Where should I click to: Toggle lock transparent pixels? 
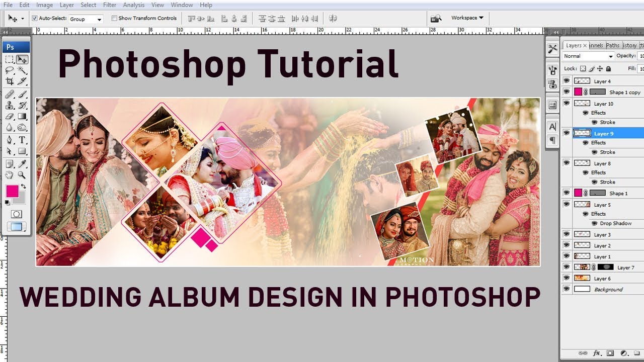(x=583, y=68)
